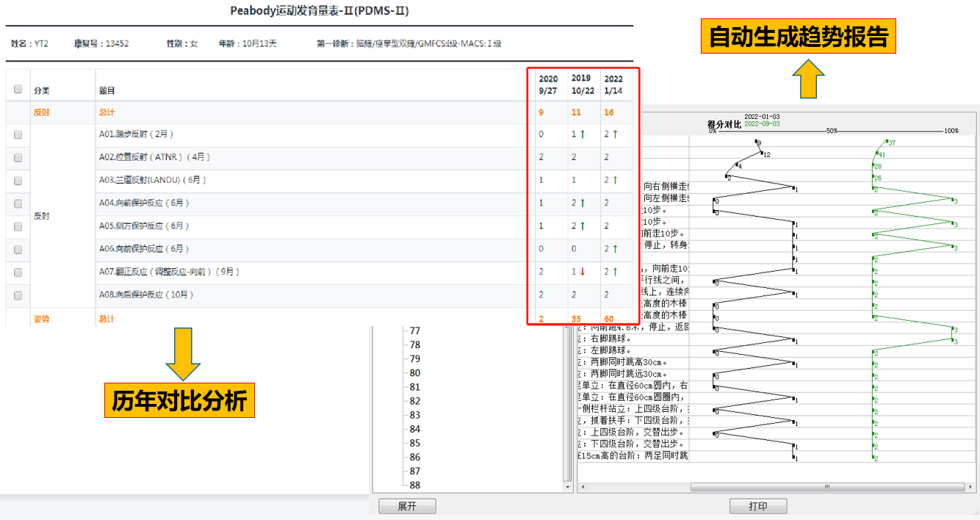The height and width of the screenshot is (520, 980).
Task: Click the orange 反射 category label
Action: click(41, 112)
